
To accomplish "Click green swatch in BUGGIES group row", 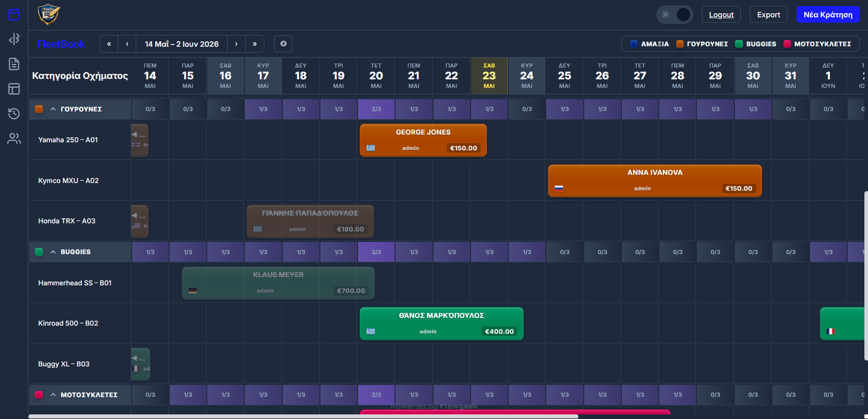I will 39,252.
